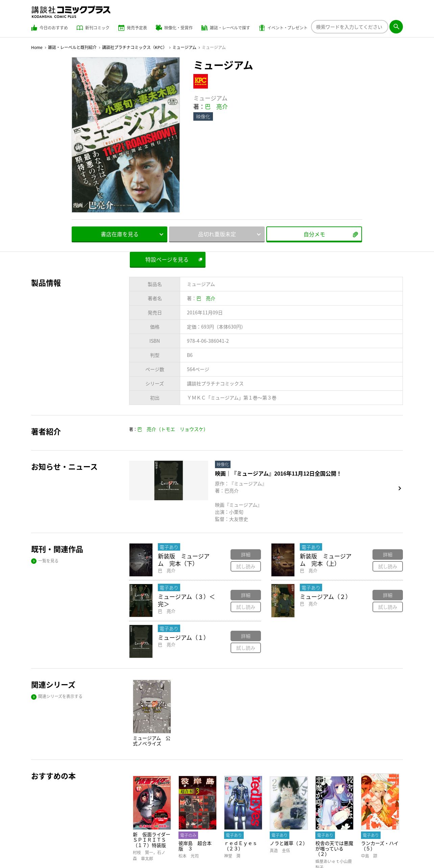Viewport: 434px width, 868px height.
Task: Click the 特設ページを見る button
Action: 168,260
